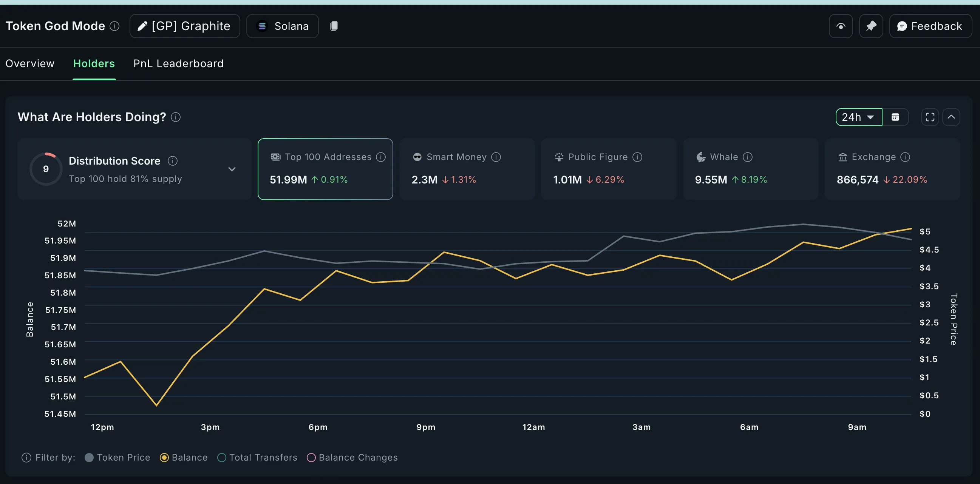This screenshot has height=484, width=980.
Task: Click the edit pencil icon next to Graphite
Action: (x=142, y=26)
